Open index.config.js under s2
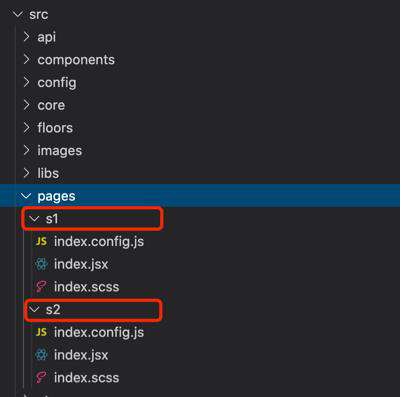Viewport: 400px width, 397px height. [99, 332]
